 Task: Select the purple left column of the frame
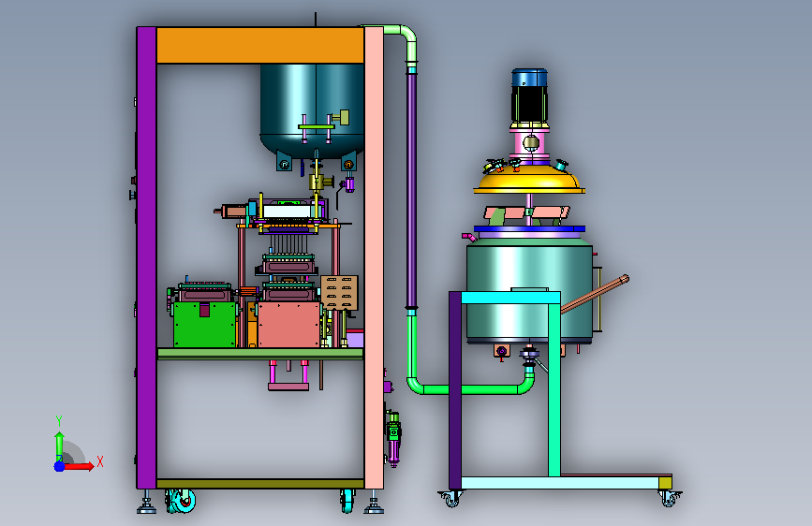click(x=146, y=257)
